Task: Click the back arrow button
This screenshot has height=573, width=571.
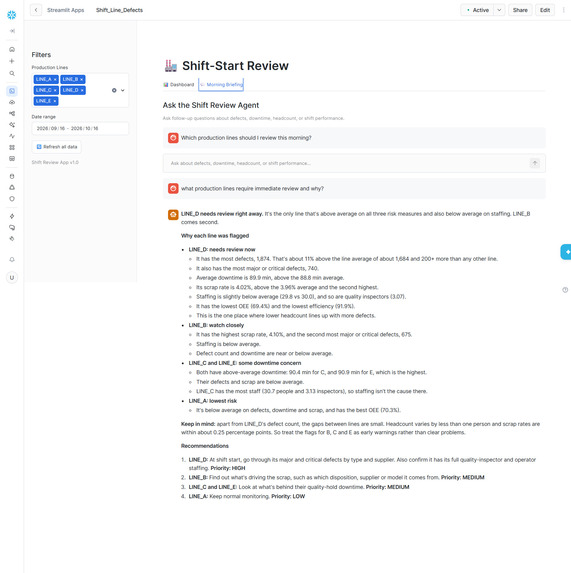Action: (36, 10)
